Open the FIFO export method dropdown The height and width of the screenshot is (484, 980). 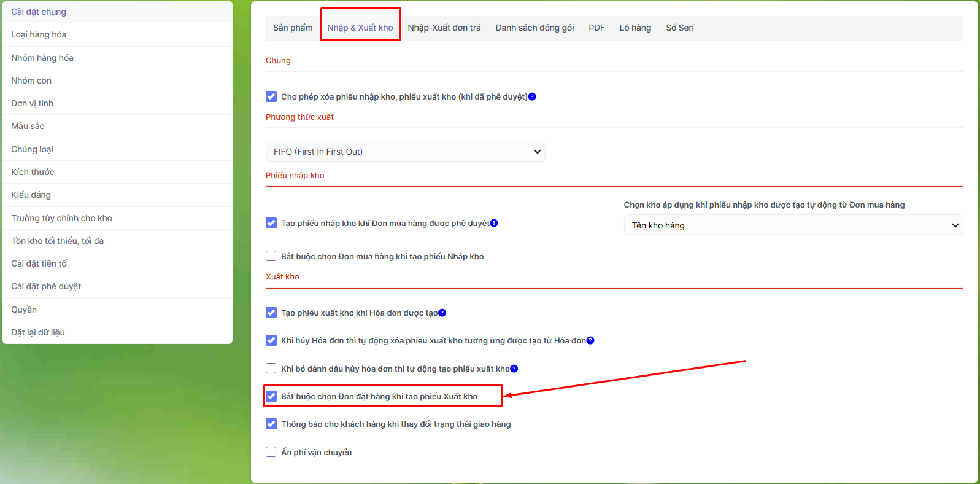coord(405,152)
